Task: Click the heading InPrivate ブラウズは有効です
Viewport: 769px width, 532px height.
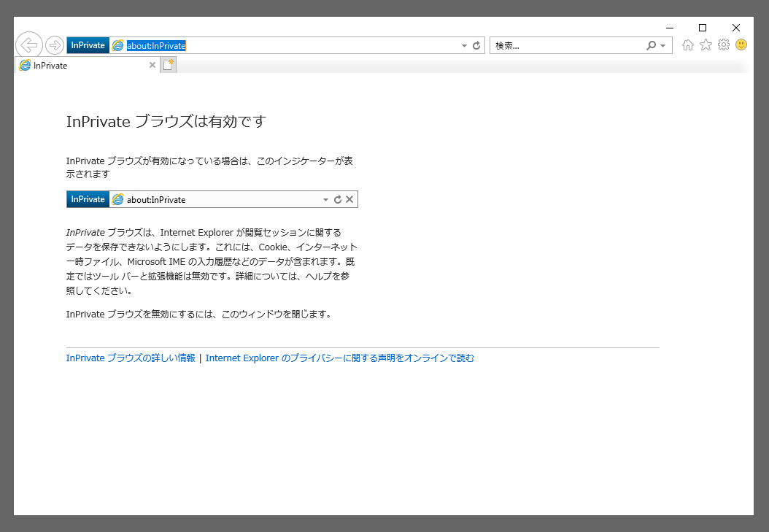Action: pos(166,121)
